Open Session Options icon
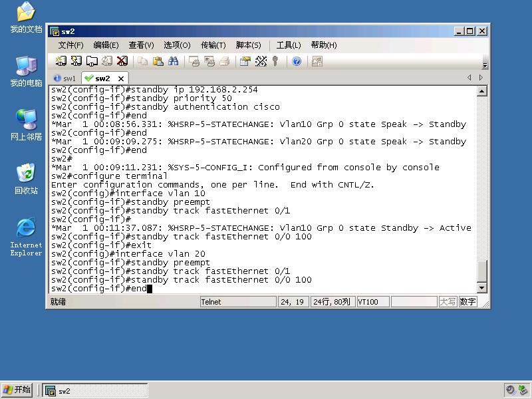This screenshot has height=399, width=532. [245, 61]
